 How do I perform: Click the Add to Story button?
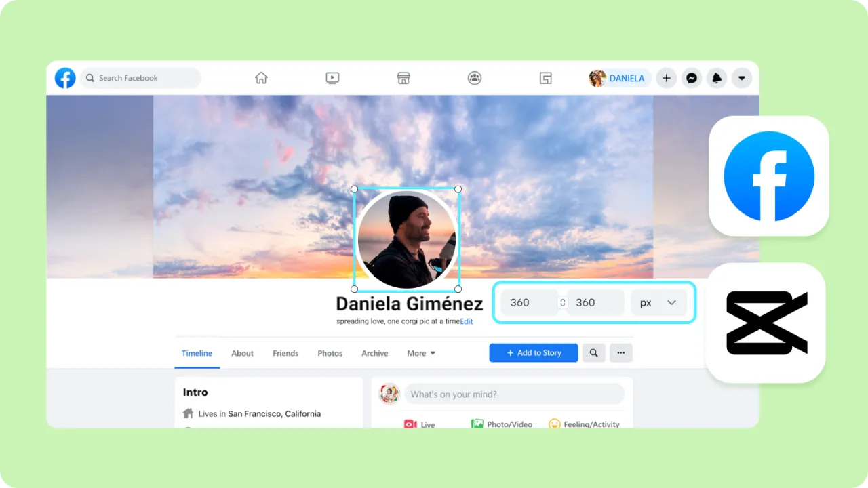533,352
